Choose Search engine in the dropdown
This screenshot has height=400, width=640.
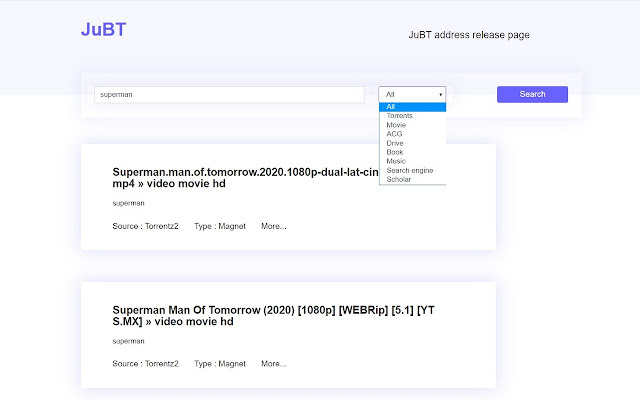tap(407, 170)
